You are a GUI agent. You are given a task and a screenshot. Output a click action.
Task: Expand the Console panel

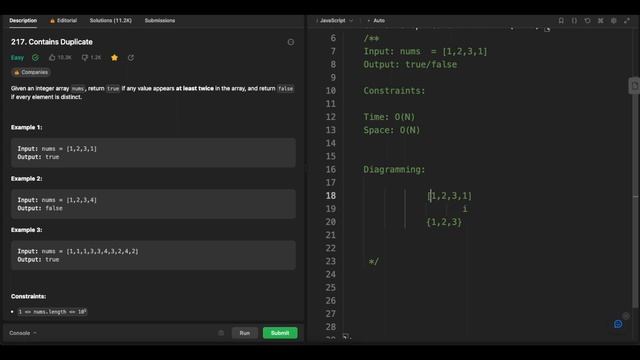(x=23, y=333)
